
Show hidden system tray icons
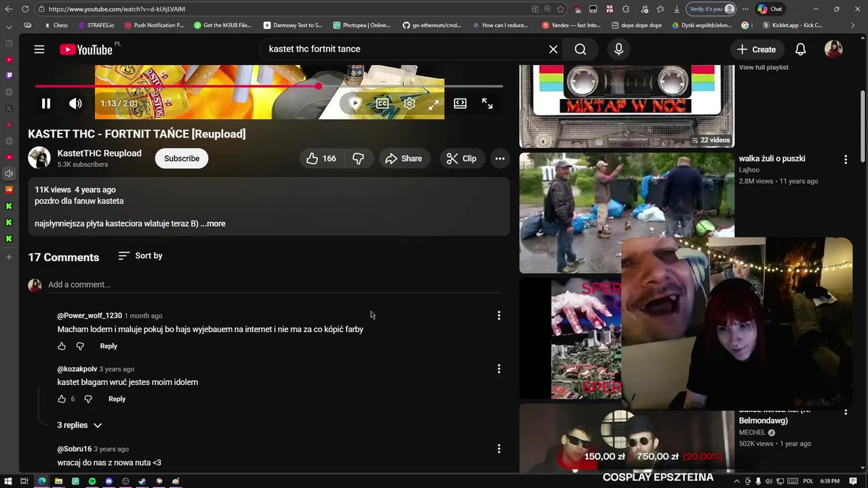tap(737, 481)
